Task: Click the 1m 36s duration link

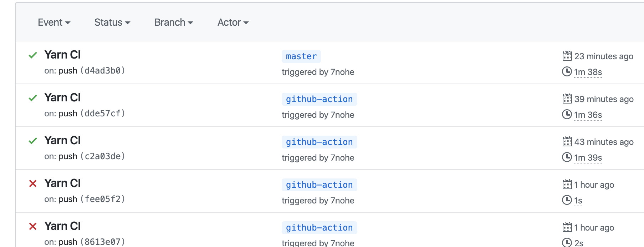Action: pos(588,115)
